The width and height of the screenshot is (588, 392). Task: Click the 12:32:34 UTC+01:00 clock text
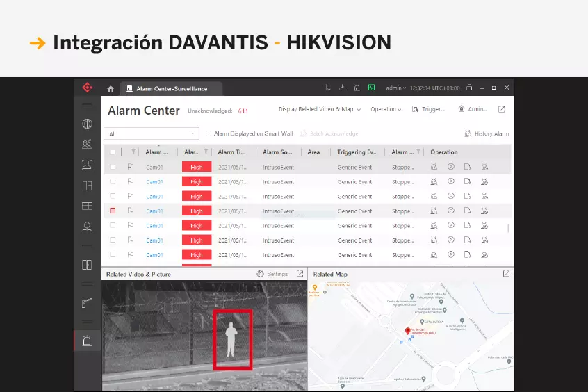[434, 88]
